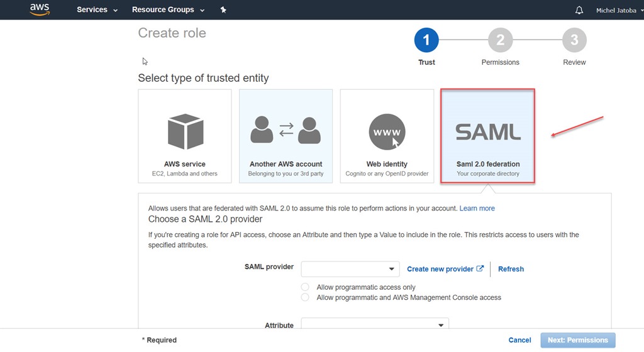Open the SAML provider dropdown
This screenshot has height=352, width=644.
tap(350, 269)
